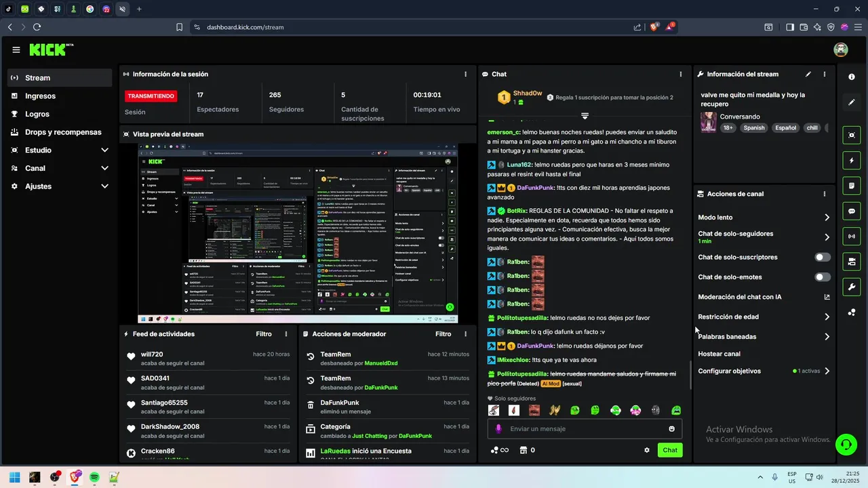868x488 pixels.
Task: Open three-dot menu of Acciones de moderador
Action: pyautogui.click(x=465, y=334)
